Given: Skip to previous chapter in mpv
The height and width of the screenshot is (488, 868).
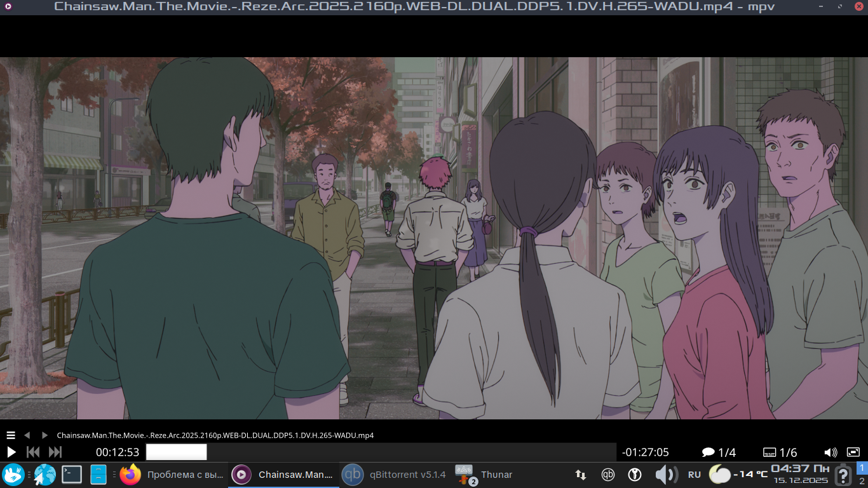Looking at the screenshot, I should click(33, 452).
